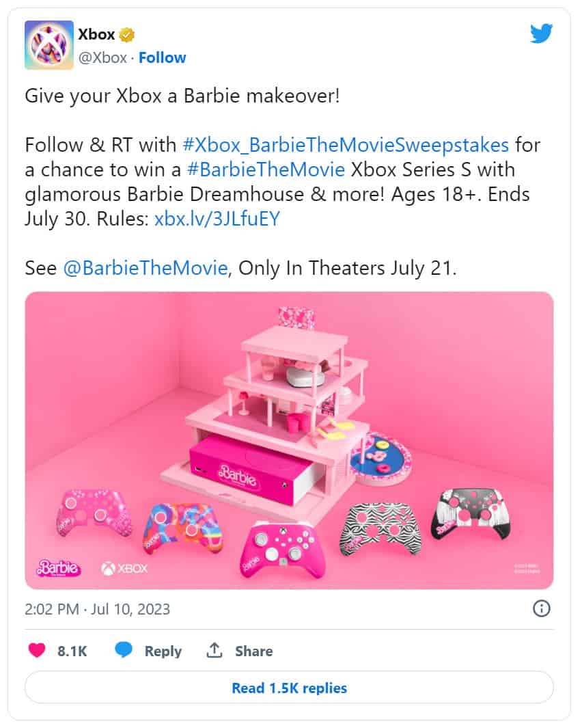Click the @Xbox handle
This screenshot has width=582, height=728.
tap(103, 58)
